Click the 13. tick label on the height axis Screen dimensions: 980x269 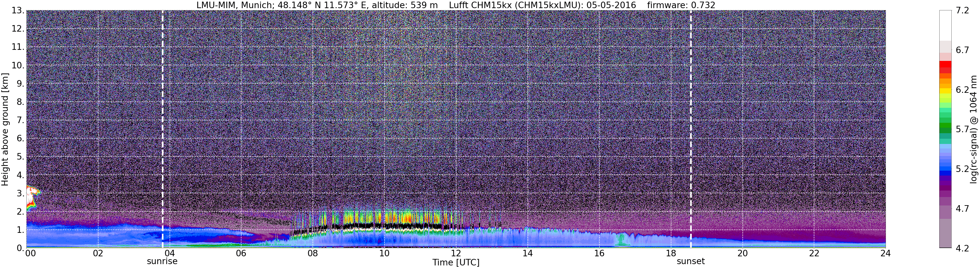(x=18, y=10)
